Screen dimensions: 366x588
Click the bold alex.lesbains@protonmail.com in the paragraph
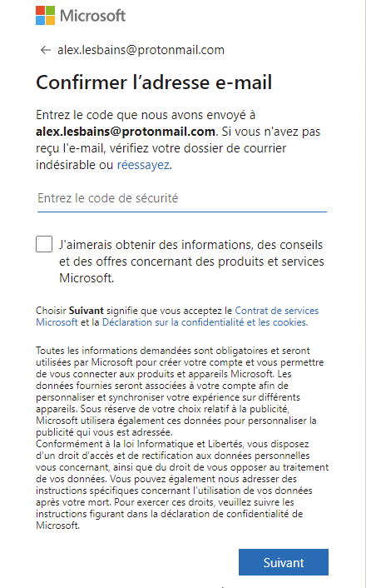[126, 132]
